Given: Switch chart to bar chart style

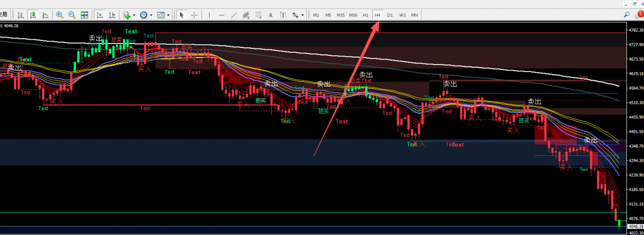Looking at the screenshot, I should pos(20,15).
